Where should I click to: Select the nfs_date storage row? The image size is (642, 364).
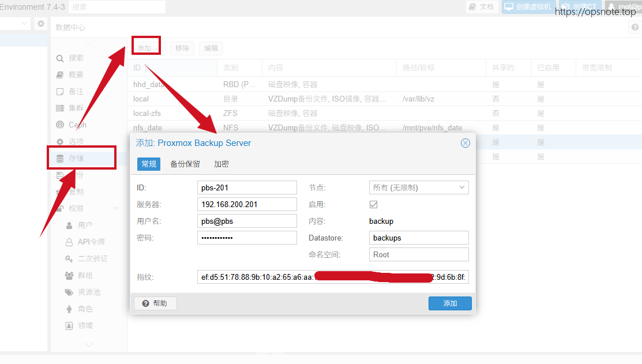point(385,127)
